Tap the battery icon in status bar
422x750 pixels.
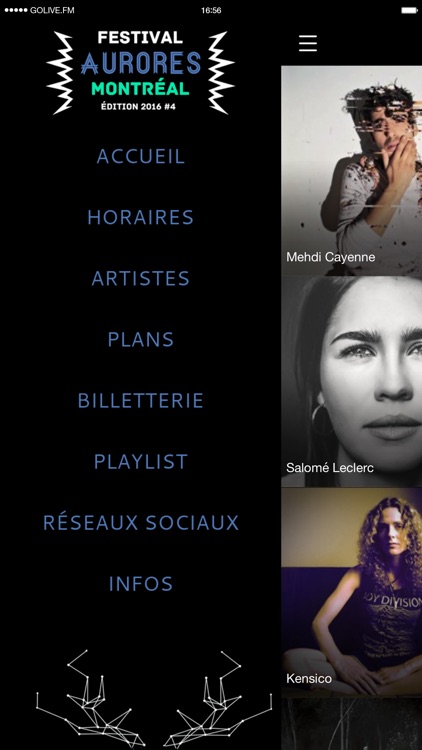(x=409, y=10)
